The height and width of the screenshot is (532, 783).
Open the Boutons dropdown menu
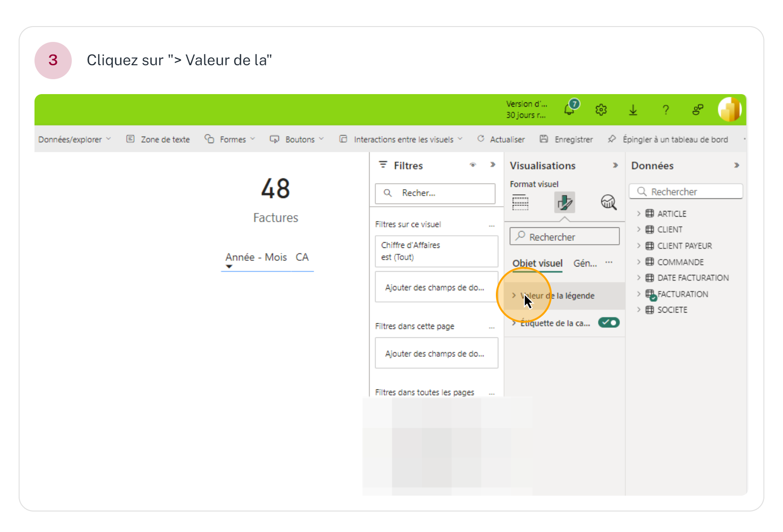[297, 139]
